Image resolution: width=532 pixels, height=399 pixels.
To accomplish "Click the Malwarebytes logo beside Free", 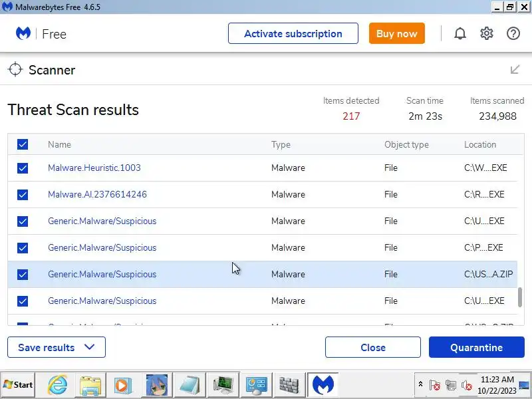I will click(23, 34).
